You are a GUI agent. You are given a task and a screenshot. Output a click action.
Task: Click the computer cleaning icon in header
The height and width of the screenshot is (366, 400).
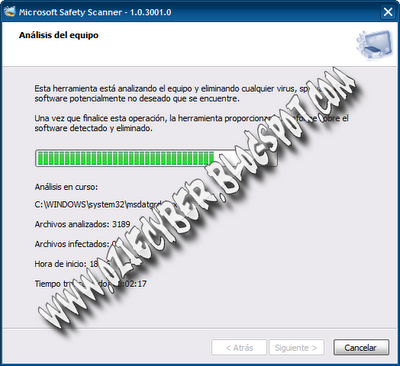[x=374, y=44]
